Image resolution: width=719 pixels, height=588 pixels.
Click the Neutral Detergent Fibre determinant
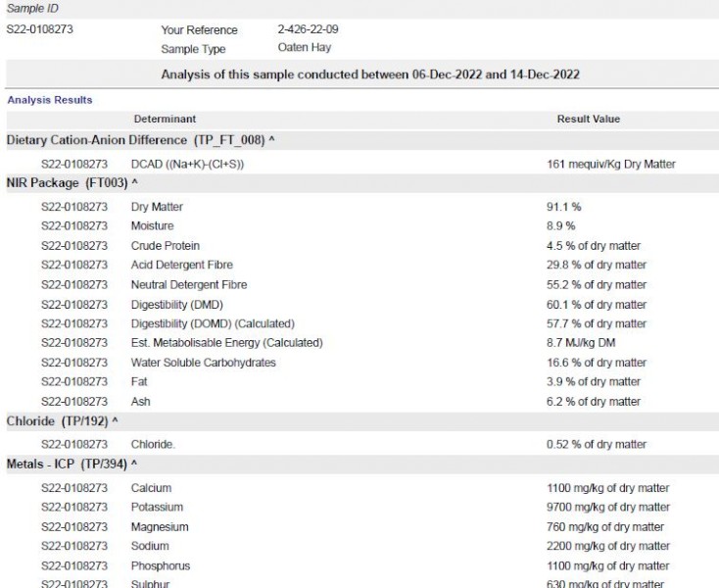(189, 285)
